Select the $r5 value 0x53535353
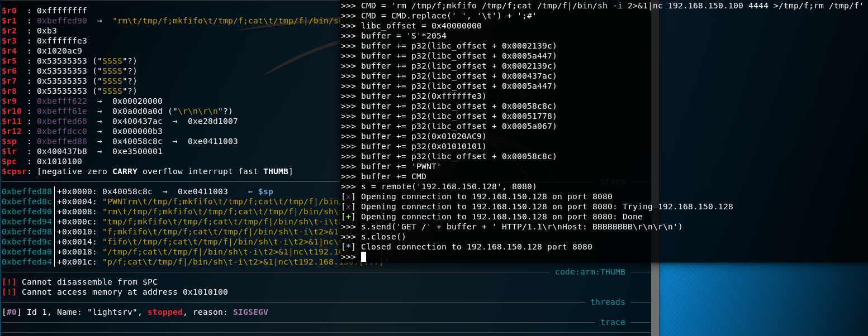 pos(61,61)
